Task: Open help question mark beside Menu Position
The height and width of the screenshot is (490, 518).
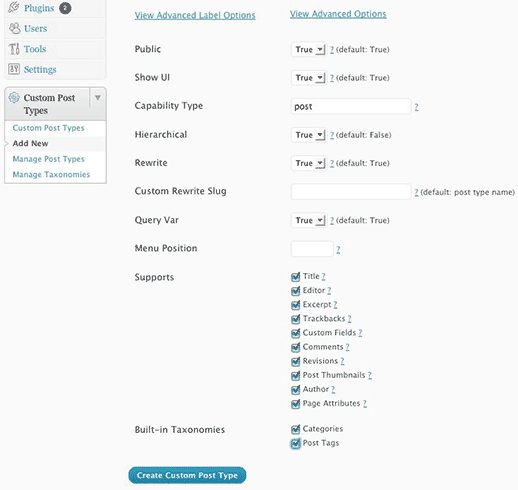Action: (x=338, y=250)
